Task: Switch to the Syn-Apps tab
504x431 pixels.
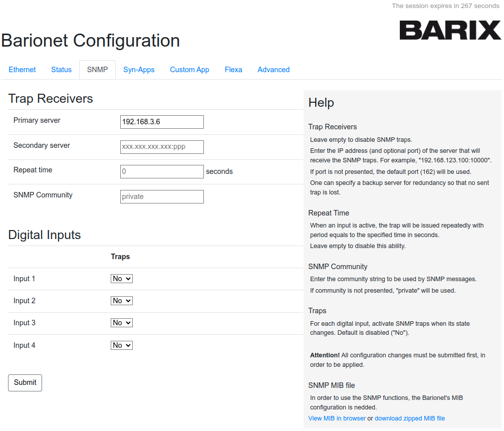Action: (139, 70)
